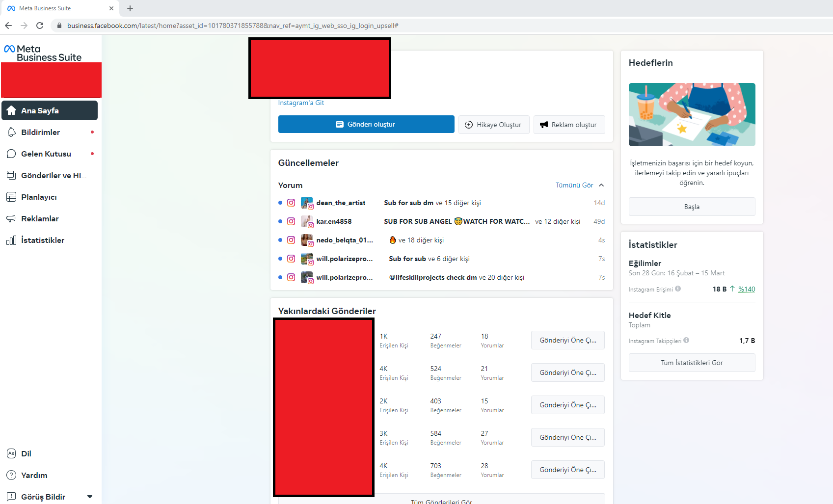Open İstatistikler bar chart icon

pyautogui.click(x=11, y=240)
